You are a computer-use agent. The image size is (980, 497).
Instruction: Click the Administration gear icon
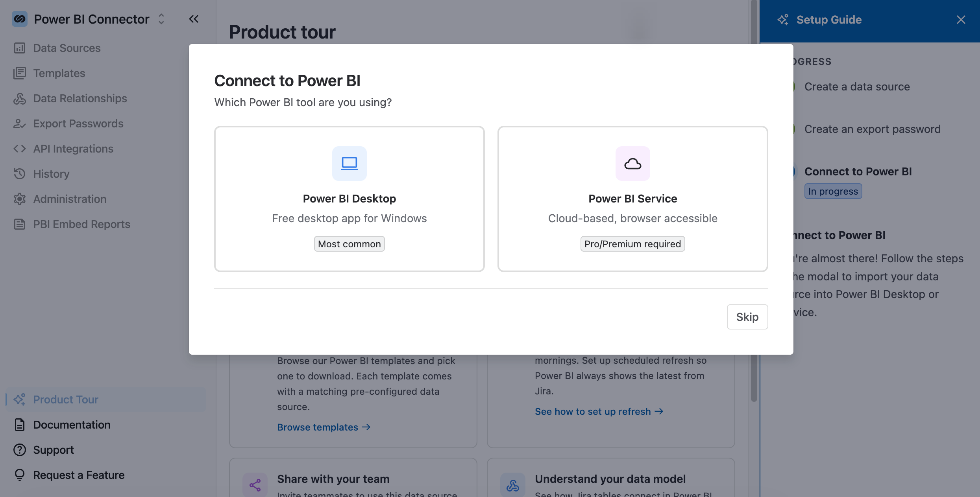click(x=20, y=199)
